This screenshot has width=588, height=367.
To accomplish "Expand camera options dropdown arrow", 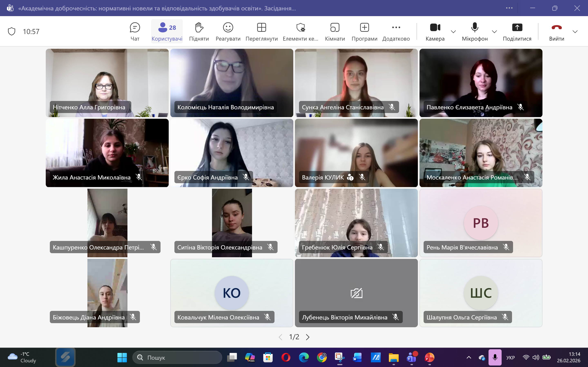I will 453,32.
